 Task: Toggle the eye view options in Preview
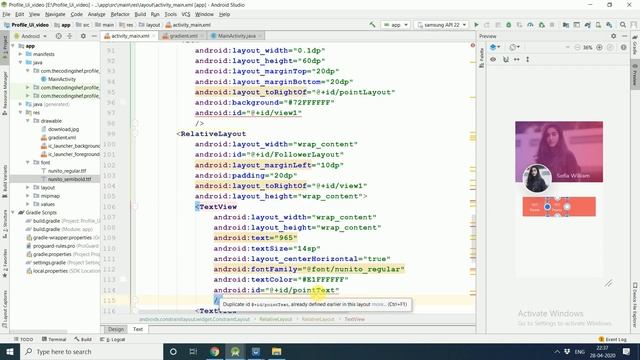[x=493, y=60]
